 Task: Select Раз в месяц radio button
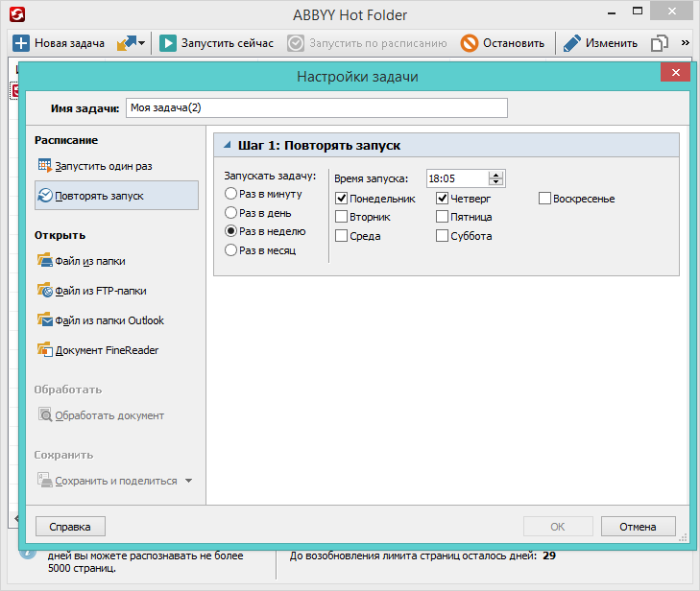coord(230,249)
